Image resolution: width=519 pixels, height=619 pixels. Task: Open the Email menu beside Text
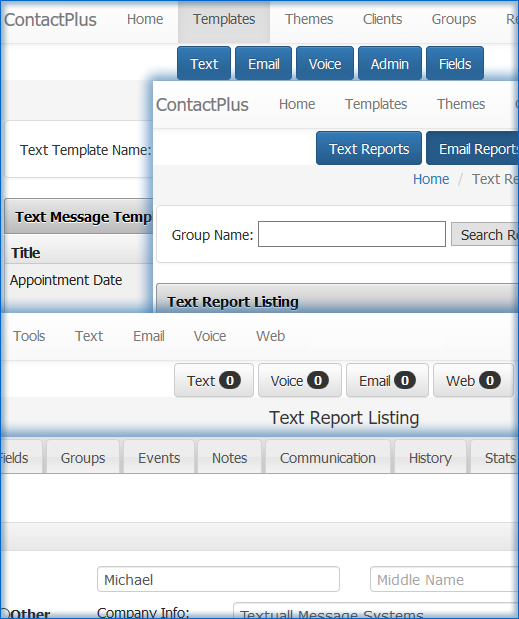click(149, 336)
